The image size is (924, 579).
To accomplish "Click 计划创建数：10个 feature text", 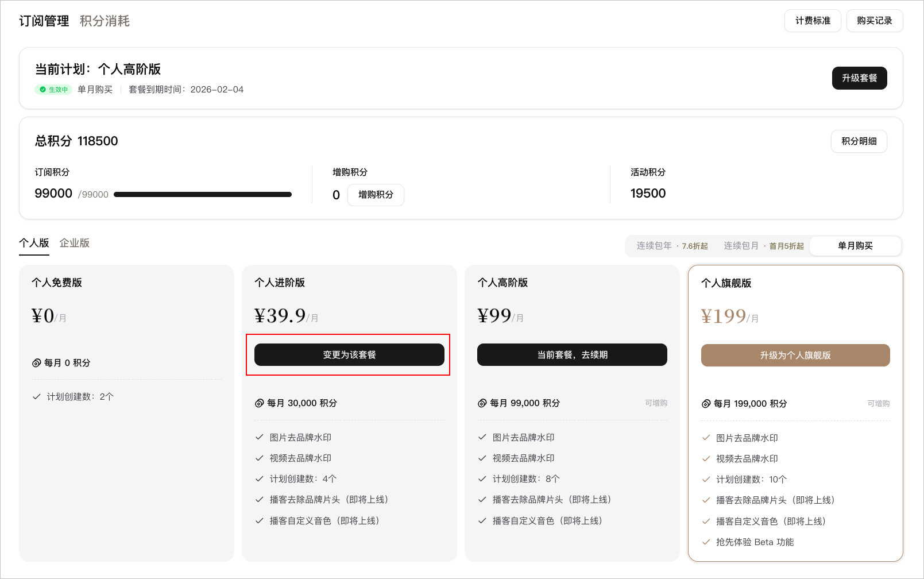I will (752, 480).
